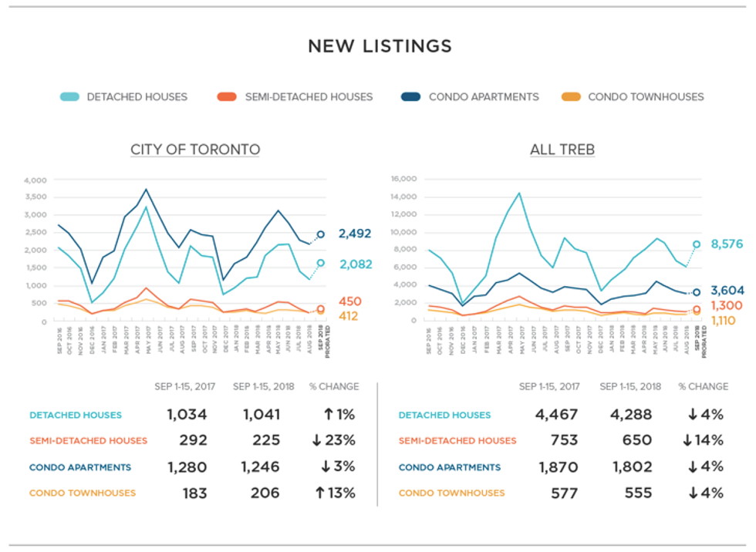Click the down arrow beside 14% change
This screenshot has width=756, height=552.
[688, 441]
